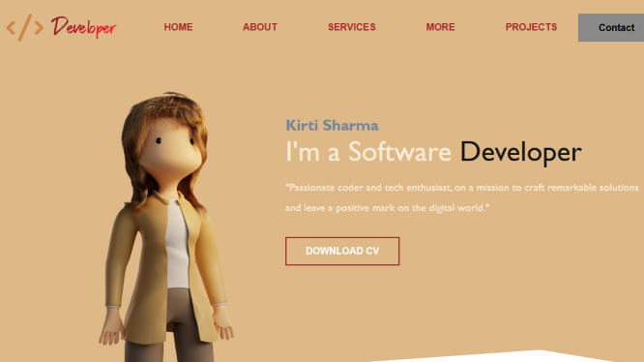The width and height of the screenshot is (644, 362).
Task: Click the red handwritten Developer logo text
Action: click(83, 27)
